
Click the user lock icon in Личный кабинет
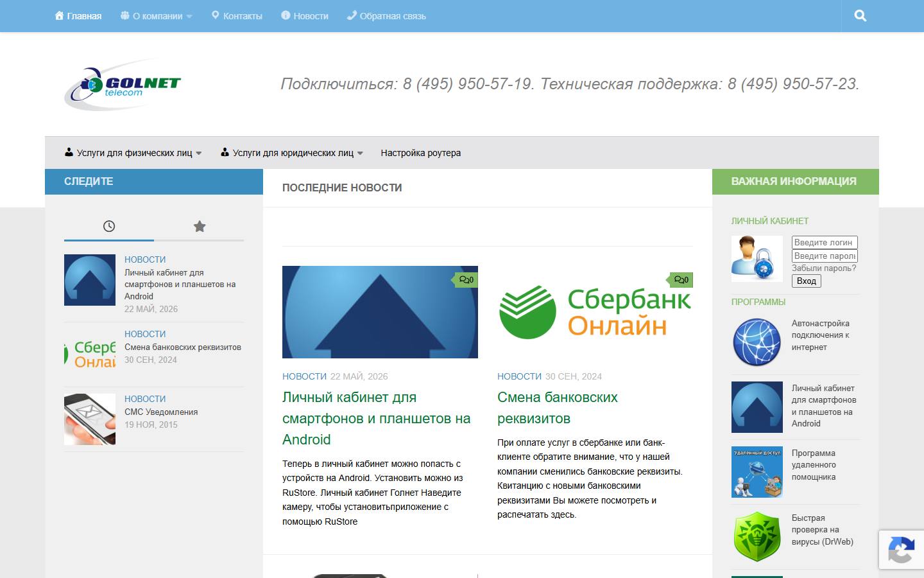pos(757,258)
